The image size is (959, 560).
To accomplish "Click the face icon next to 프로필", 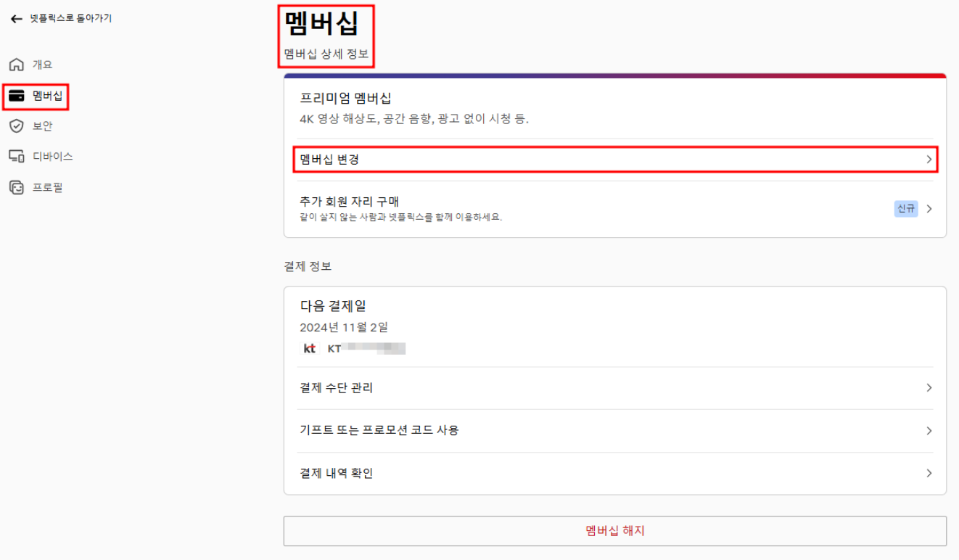I will [16, 187].
